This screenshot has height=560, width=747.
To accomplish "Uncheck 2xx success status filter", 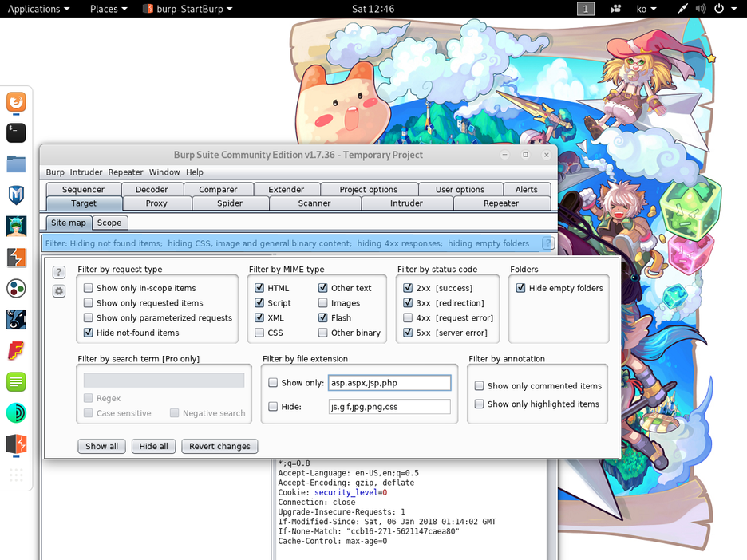I will (408, 288).
